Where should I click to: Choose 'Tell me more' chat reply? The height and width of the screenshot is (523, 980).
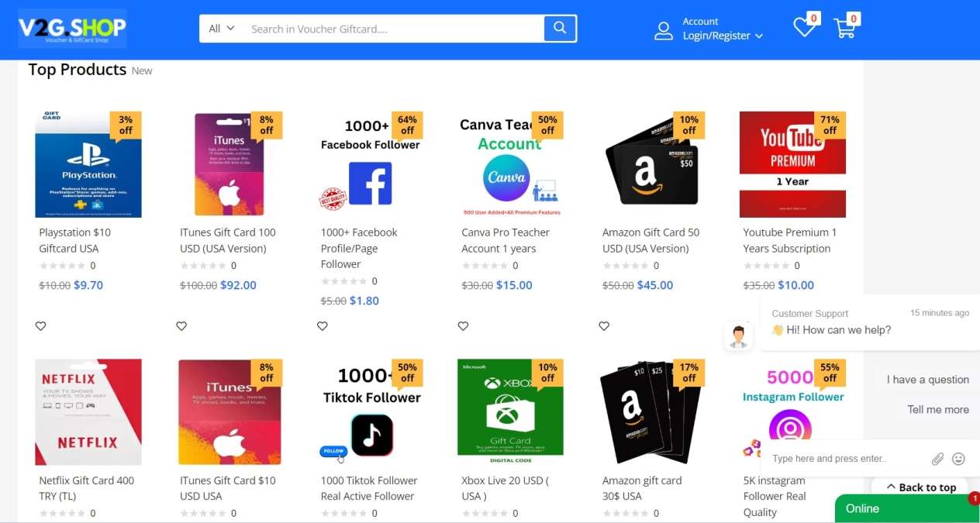tap(938, 409)
